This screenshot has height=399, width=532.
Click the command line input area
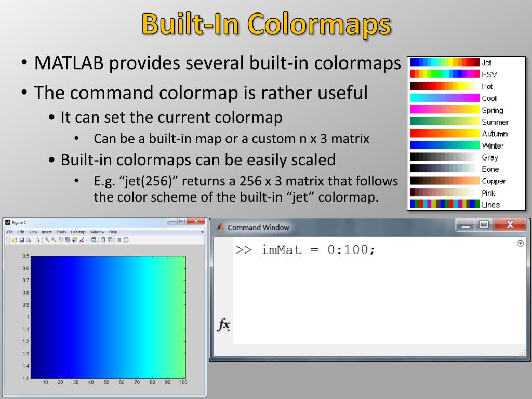[x=379, y=291]
